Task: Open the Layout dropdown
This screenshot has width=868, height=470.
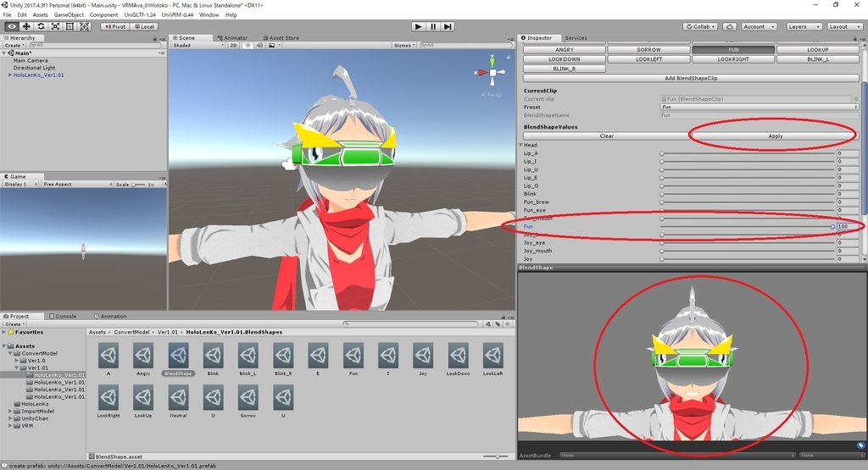Action: click(x=844, y=26)
